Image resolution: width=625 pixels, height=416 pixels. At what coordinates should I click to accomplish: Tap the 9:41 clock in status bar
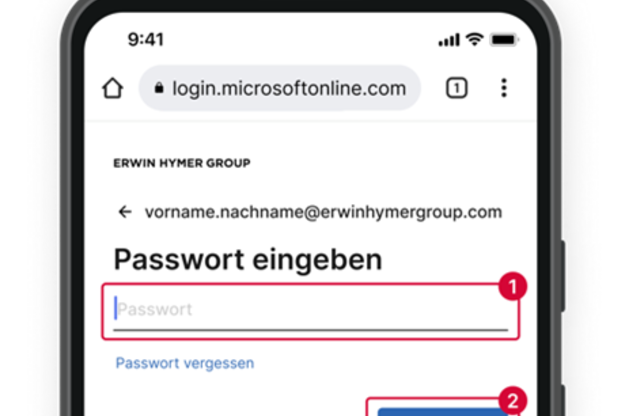(x=145, y=39)
